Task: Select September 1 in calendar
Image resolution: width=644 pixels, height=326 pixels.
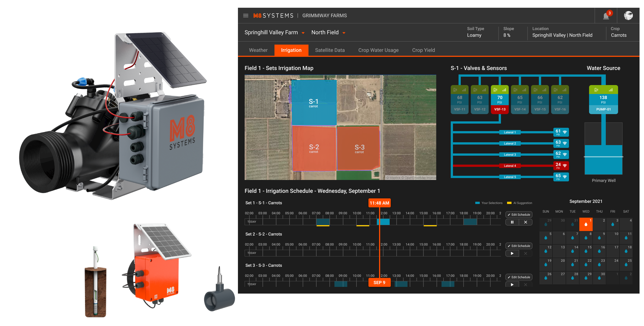Action: pos(586,224)
